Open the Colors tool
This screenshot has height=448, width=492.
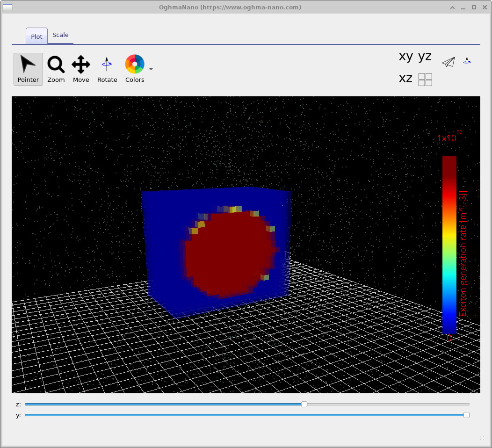pos(134,69)
